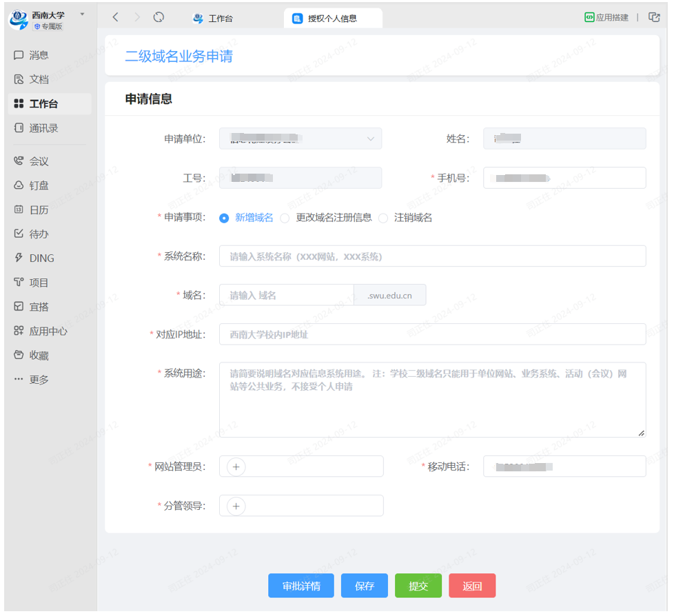Select the 授权个人信息 tab
This screenshot has width=674, height=616.
coord(333,19)
